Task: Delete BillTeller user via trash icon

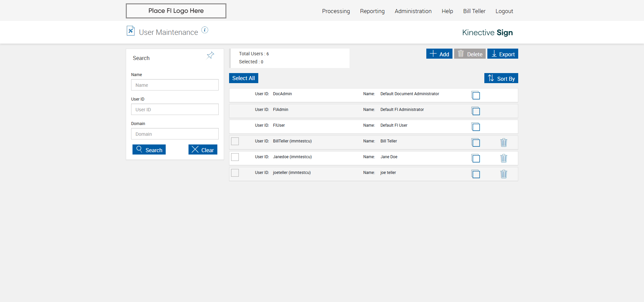Action: pos(504,142)
